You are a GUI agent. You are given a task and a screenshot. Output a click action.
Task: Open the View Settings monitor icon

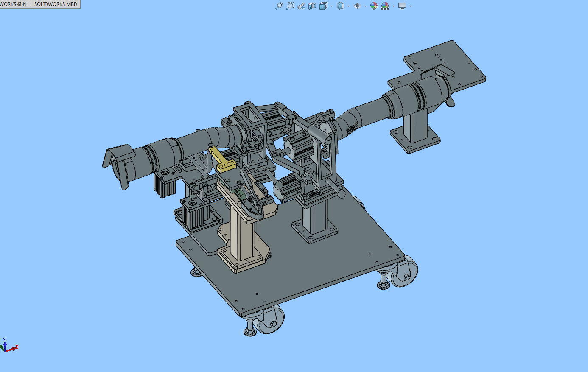402,6
